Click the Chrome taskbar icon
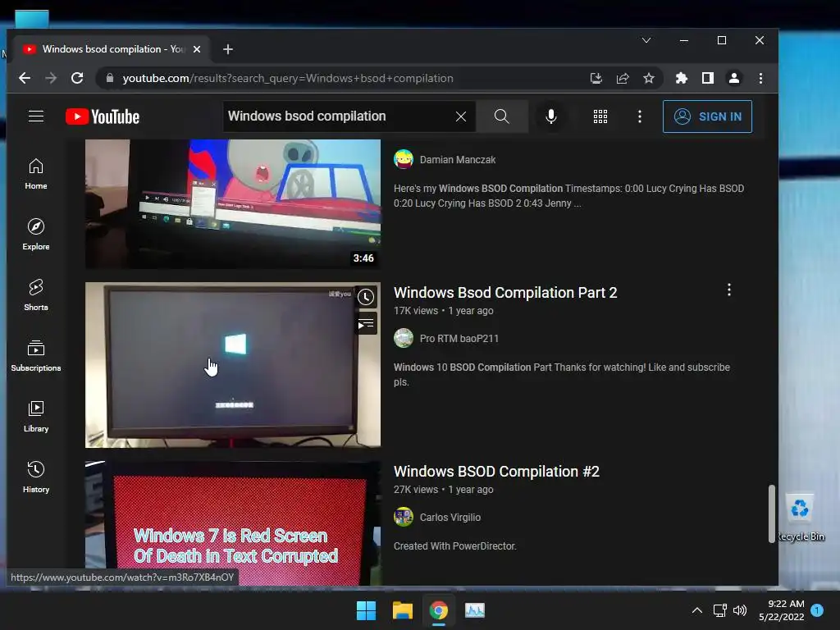The image size is (840, 630). point(438,610)
